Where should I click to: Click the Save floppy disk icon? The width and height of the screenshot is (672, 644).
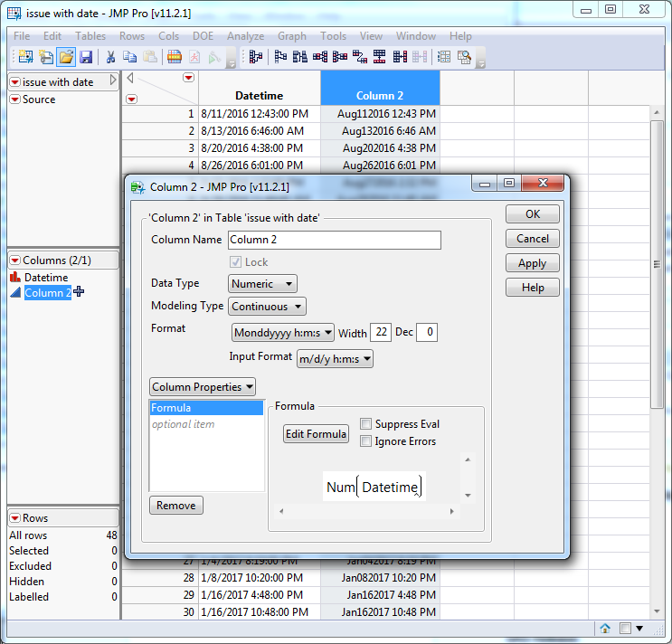(x=86, y=57)
